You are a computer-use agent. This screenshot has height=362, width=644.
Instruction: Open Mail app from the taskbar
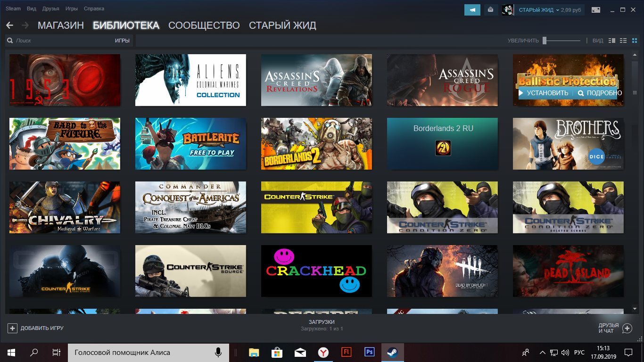tap(300, 352)
